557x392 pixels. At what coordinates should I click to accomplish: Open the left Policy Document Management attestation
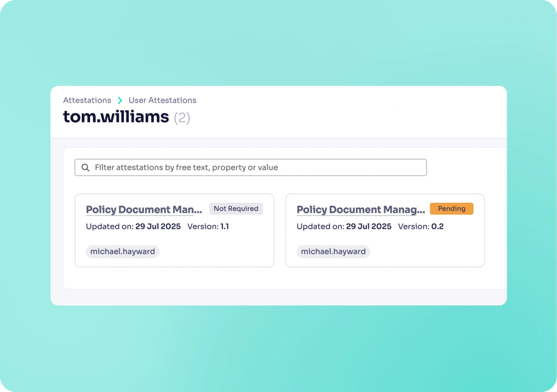tap(143, 209)
